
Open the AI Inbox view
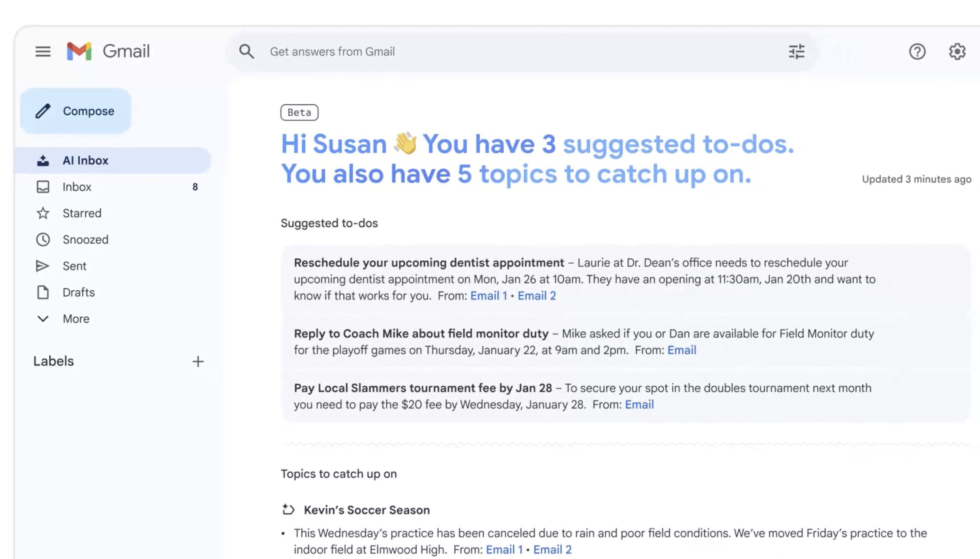[x=85, y=160]
